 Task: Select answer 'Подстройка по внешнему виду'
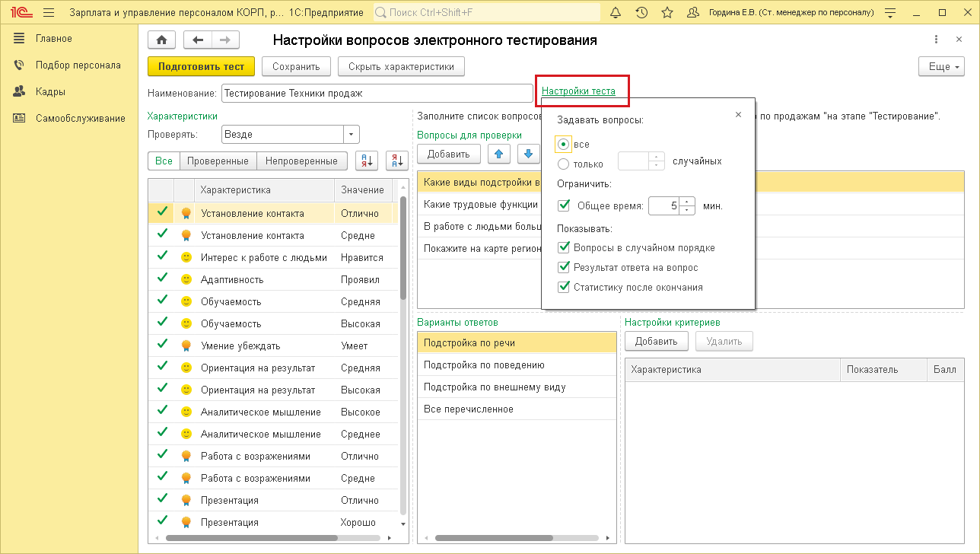(517, 387)
